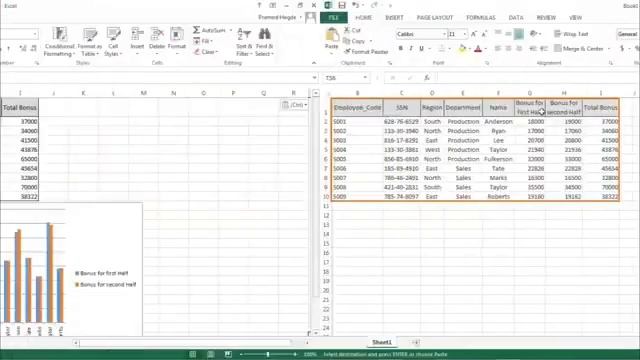Click Merge & Center button

pyautogui.click(x=579, y=49)
